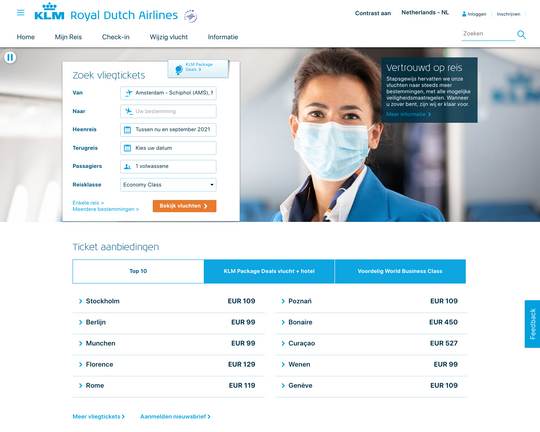Switch to Voordelig World Business Class tab
The height and width of the screenshot is (432, 540).
[400, 271]
